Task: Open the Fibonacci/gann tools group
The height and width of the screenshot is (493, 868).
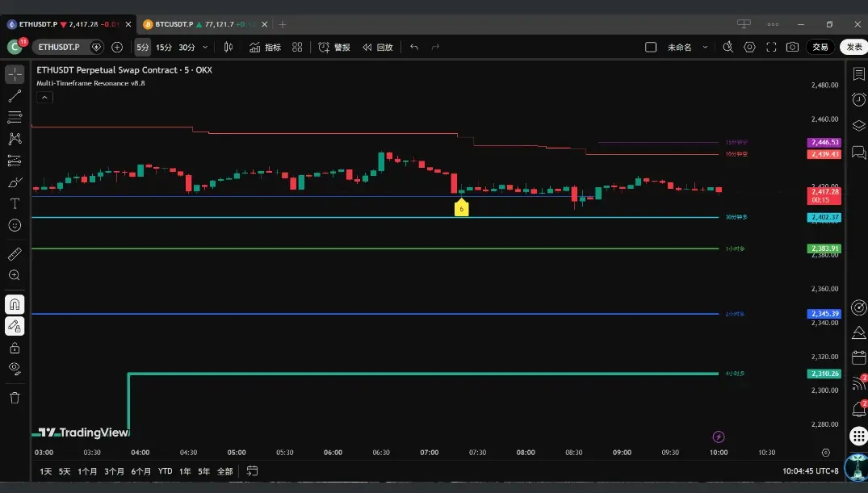Action: 15,117
